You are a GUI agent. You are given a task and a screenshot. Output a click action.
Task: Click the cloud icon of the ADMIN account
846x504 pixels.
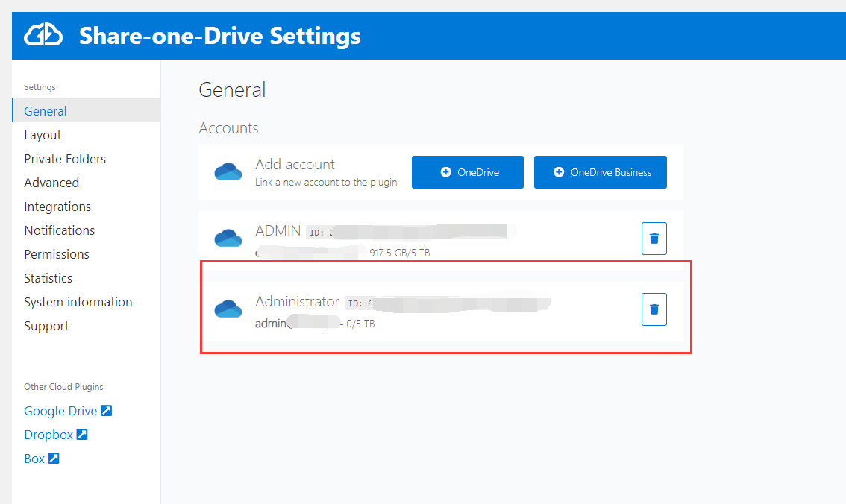pos(228,238)
